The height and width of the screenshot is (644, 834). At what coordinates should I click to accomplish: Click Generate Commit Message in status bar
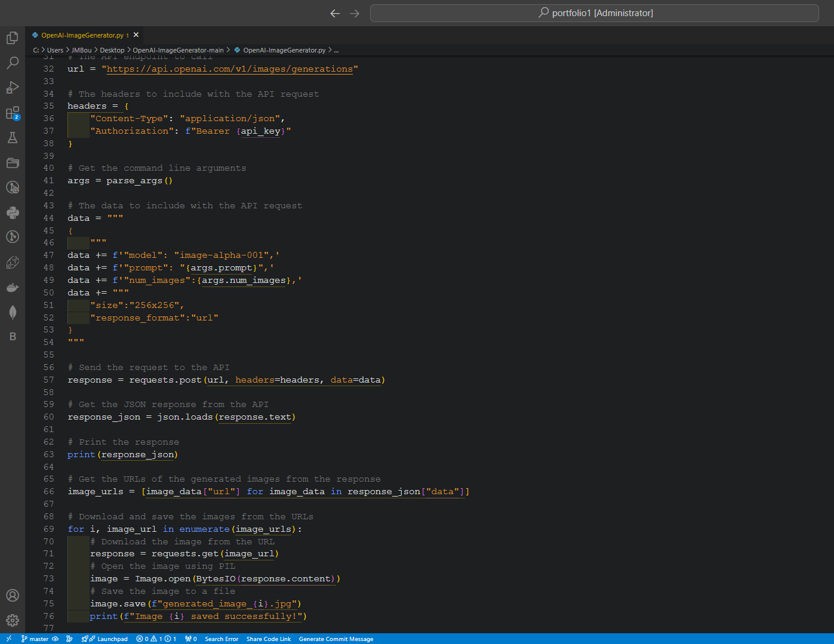click(x=336, y=639)
